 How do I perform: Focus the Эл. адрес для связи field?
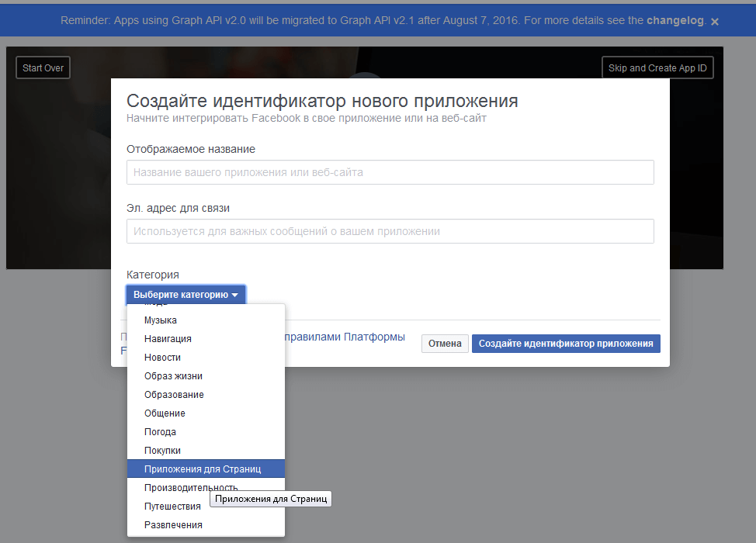[390, 231]
